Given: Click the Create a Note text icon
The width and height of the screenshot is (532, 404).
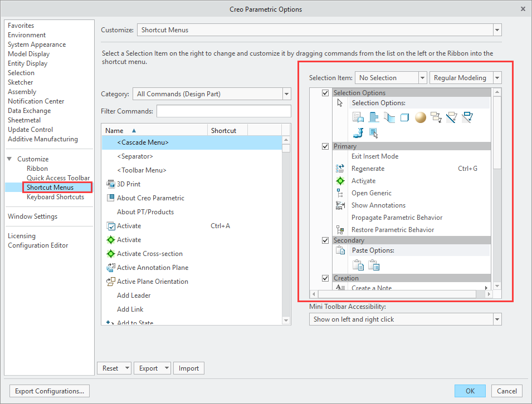Looking at the screenshot, I should 340,287.
